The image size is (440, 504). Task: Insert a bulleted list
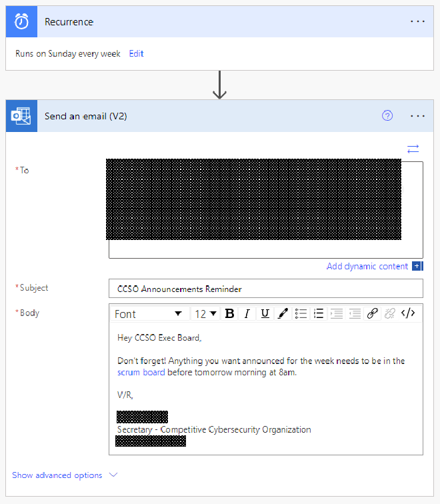[x=301, y=314]
